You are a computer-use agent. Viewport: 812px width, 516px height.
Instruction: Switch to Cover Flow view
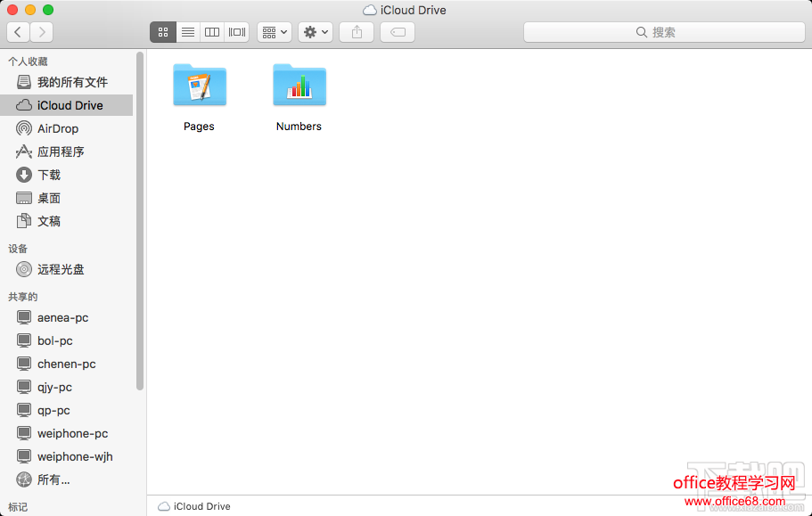(x=237, y=32)
